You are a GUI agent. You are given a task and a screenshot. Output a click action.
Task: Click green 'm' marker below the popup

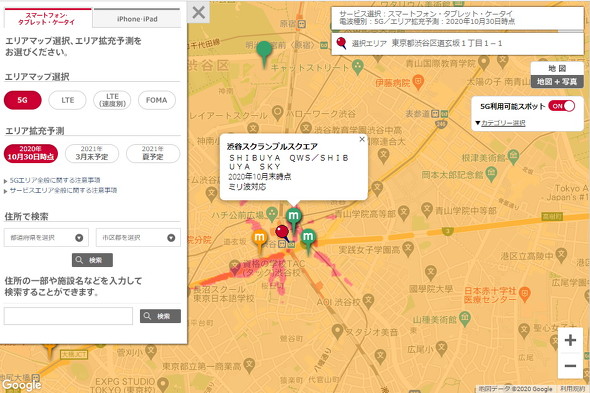(x=293, y=219)
